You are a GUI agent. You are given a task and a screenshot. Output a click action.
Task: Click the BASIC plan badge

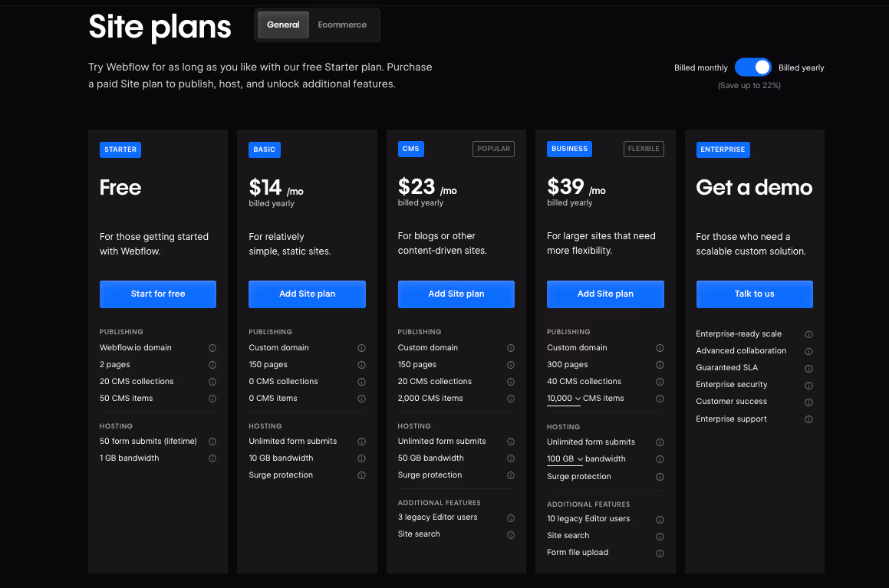pyautogui.click(x=264, y=149)
